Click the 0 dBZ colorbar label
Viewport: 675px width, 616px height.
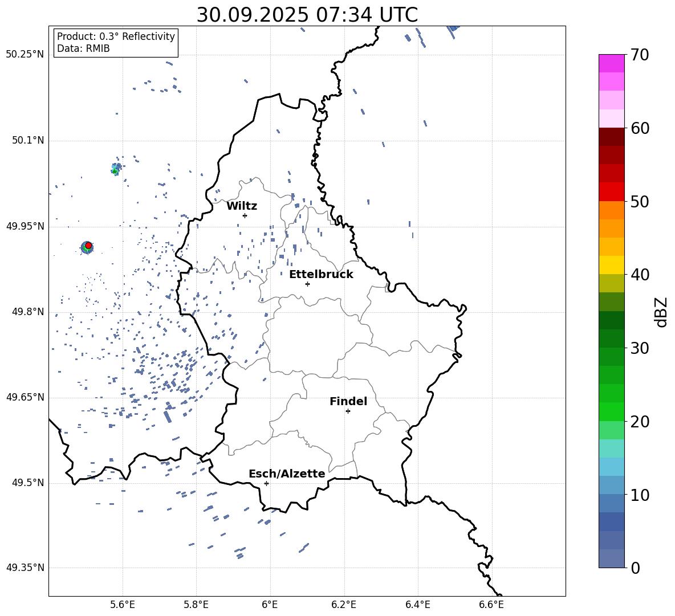(x=635, y=568)
